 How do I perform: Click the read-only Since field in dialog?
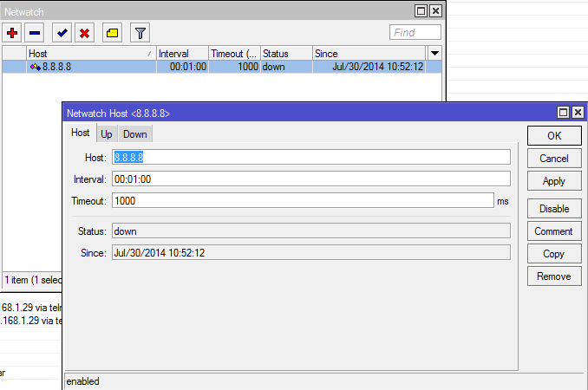[x=311, y=253]
